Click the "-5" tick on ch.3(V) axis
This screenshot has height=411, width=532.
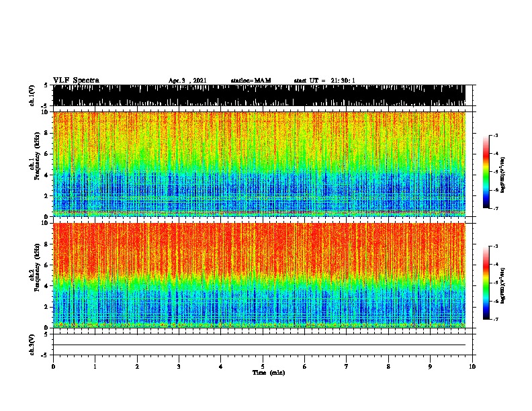(x=45, y=355)
